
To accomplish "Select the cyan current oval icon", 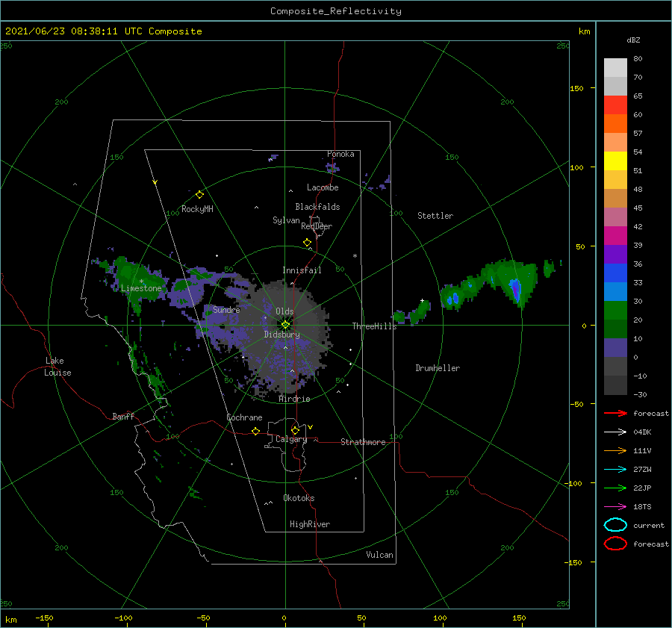I will click(x=615, y=525).
